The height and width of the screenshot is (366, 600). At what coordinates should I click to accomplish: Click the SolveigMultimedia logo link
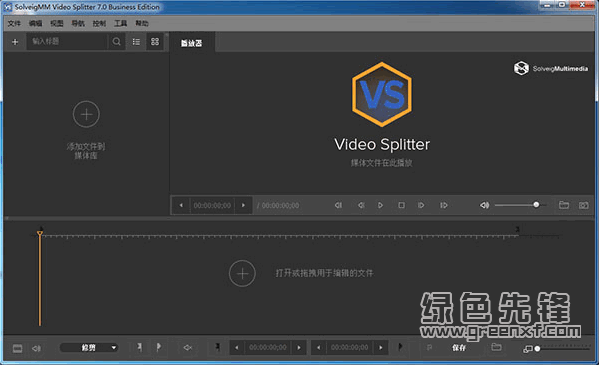(x=551, y=69)
